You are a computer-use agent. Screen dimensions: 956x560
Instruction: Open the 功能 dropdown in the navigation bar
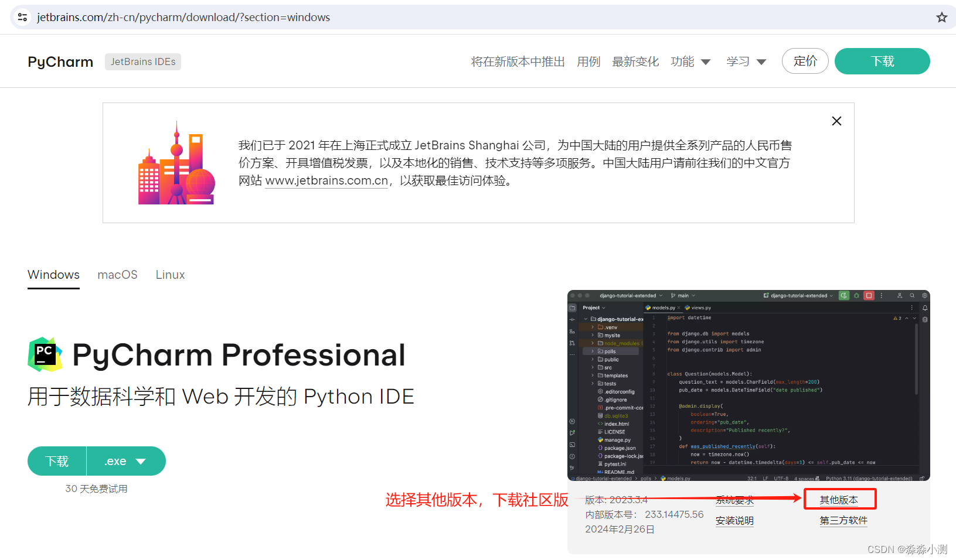[690, 61]
